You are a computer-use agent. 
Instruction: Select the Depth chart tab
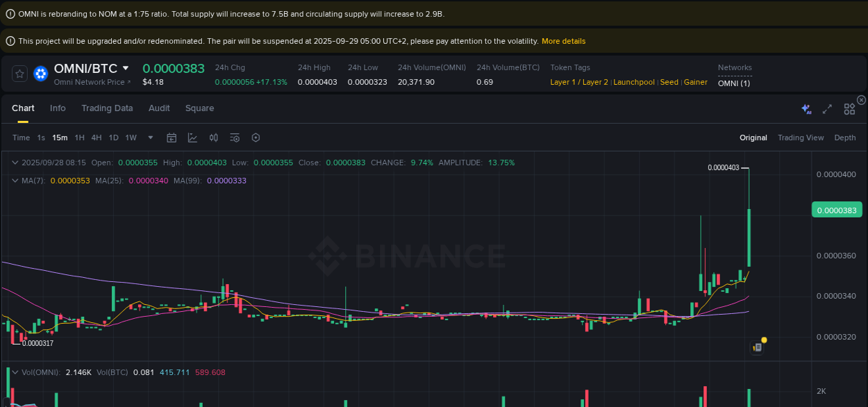click(x=844, y=138)
